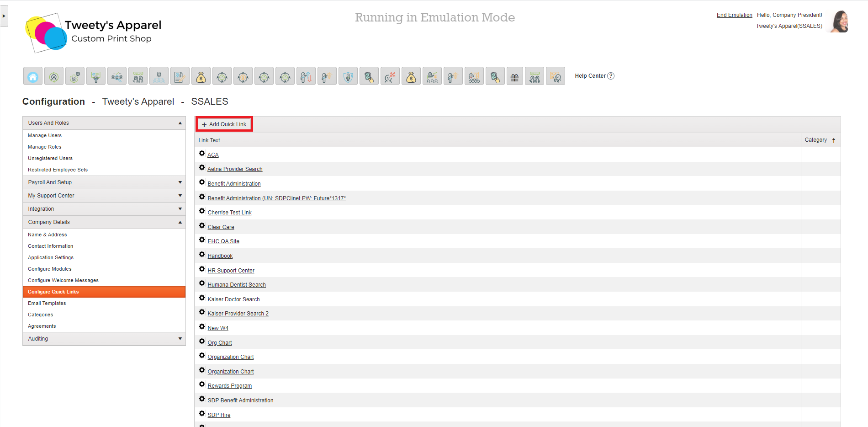Click the person with up-down arrows icon
Image resolution: width=868 pixels, height=427 pixels.
click(x=306, y=76)
